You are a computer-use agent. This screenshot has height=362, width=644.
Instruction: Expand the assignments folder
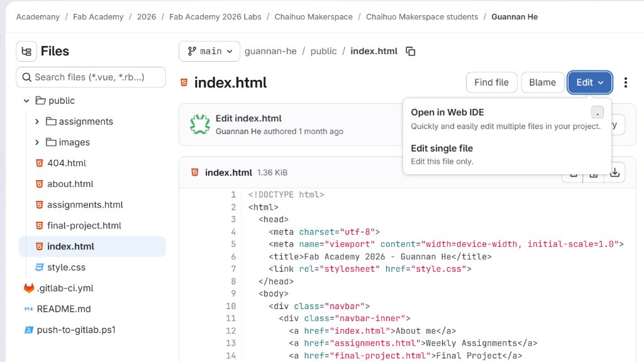pos(37,122)
